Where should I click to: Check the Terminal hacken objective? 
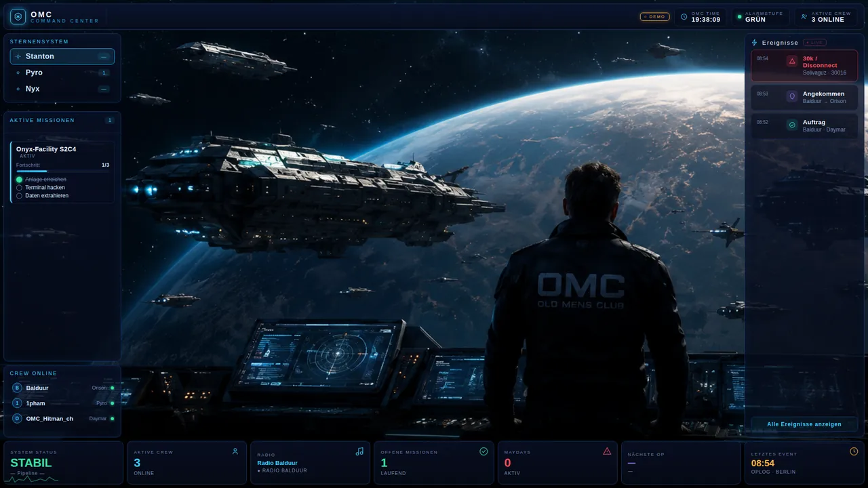click(19, 188)
